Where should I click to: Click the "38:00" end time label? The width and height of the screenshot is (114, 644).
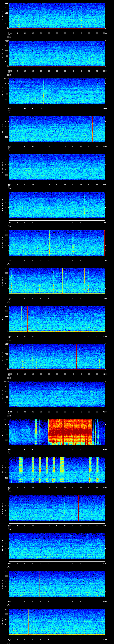pos(105,260)
